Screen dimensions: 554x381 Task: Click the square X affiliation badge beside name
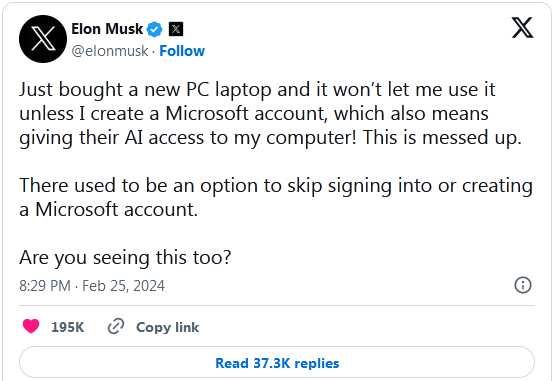point(176,29)
